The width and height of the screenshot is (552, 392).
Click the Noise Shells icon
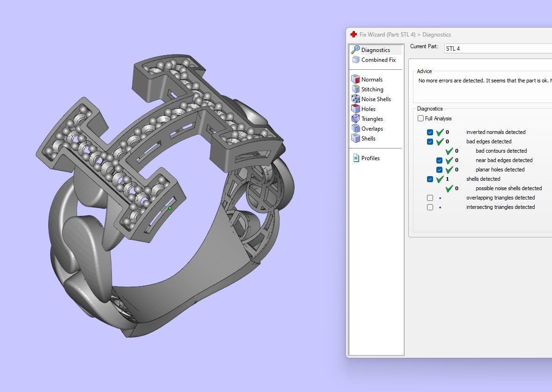tap(355, 99)
